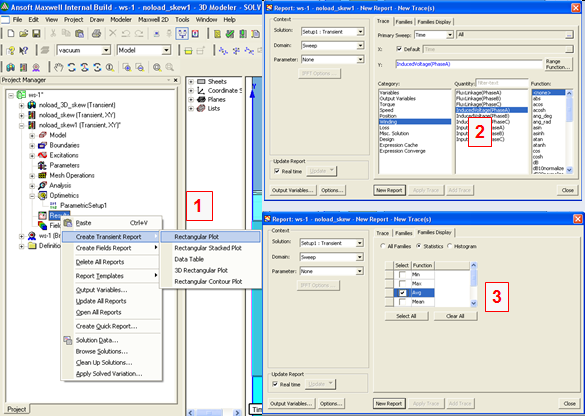Open the Model selection mode dropdown
The height and width of the screenshot is (416, 585).
166,50
